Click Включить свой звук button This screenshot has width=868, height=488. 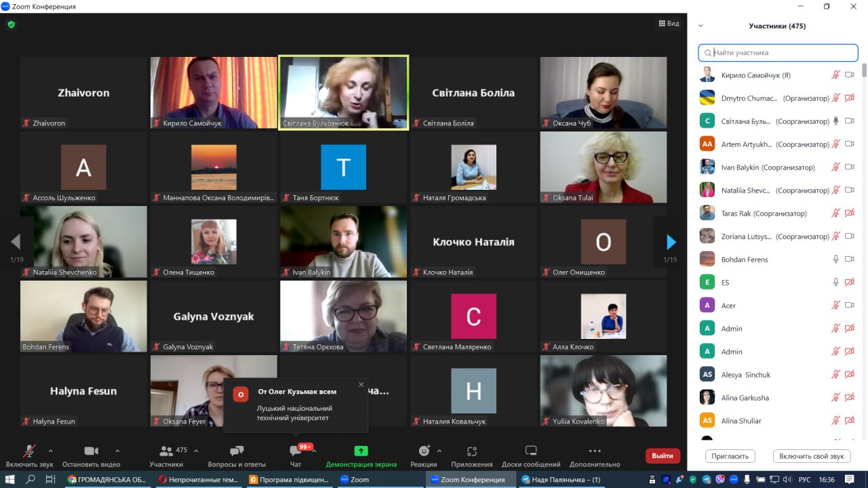[812, 456]
